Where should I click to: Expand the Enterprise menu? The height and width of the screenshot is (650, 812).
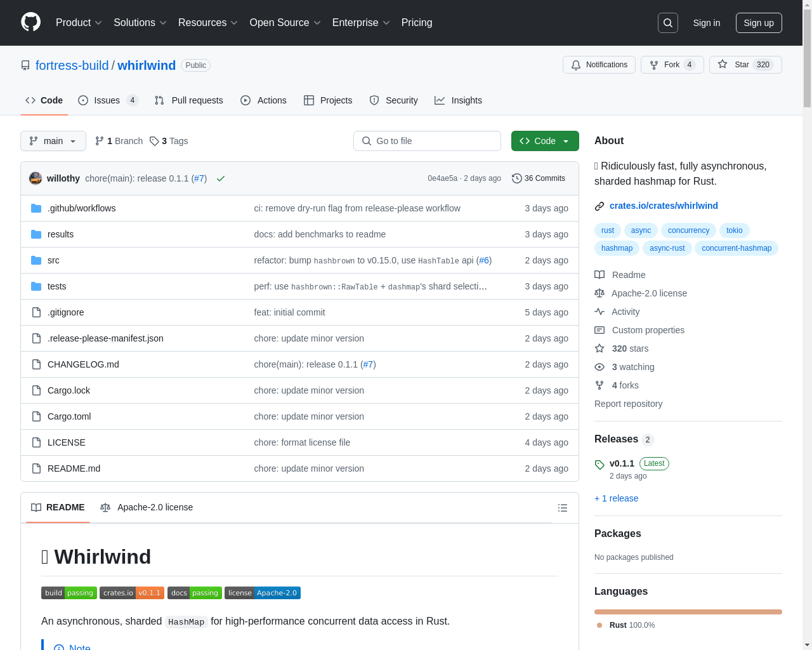coord(361,23)
